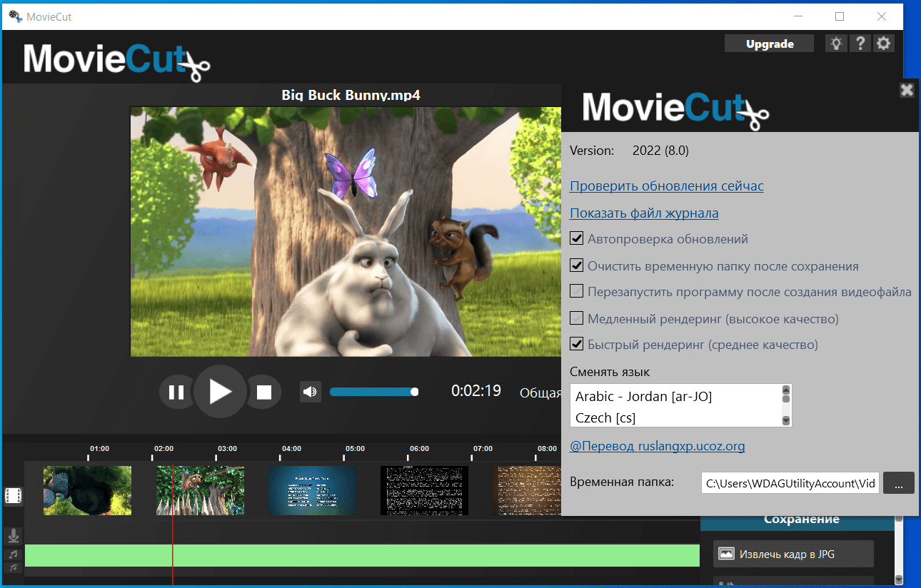Click the 05:00 timeline marker

click(355, 449)
